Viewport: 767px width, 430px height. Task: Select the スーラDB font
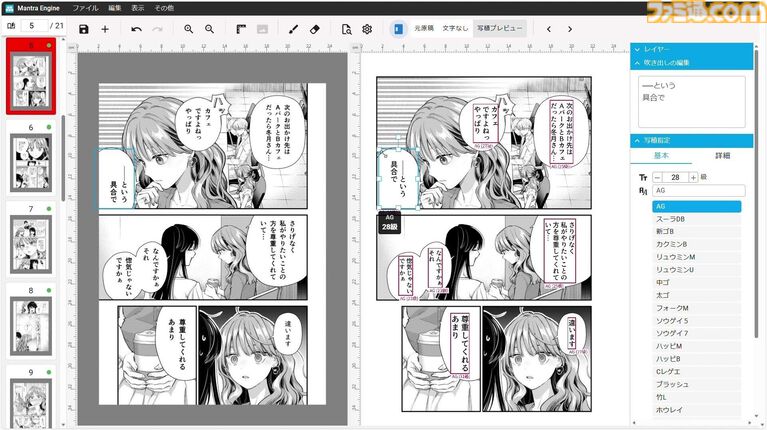pyautogui.click(x=696, y=219)
